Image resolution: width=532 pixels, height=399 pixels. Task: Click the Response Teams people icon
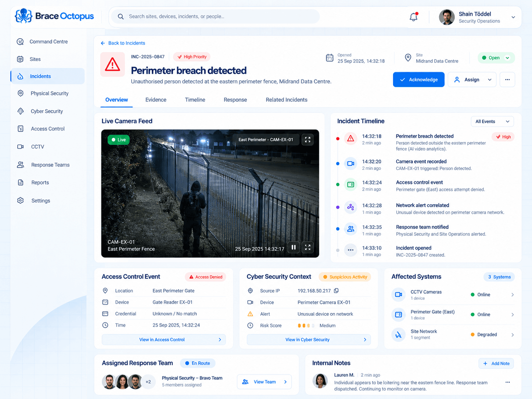click(x=21, y=165)
